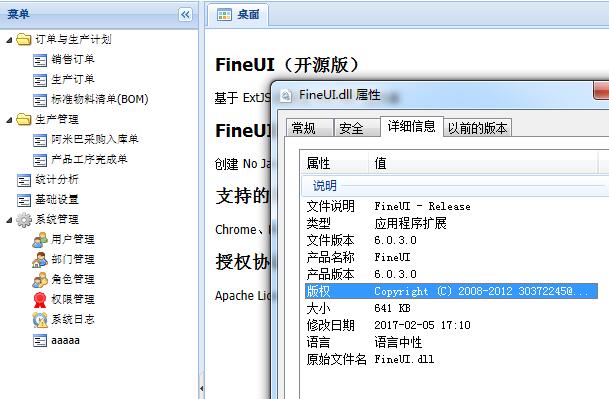This screenshot has width=609, height=399.
Task: Select the 文件版本 property row
Action: coord(451,240)
